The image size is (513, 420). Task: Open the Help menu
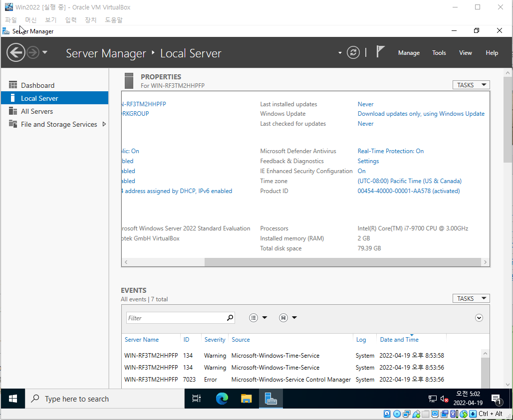coord(492,53)
